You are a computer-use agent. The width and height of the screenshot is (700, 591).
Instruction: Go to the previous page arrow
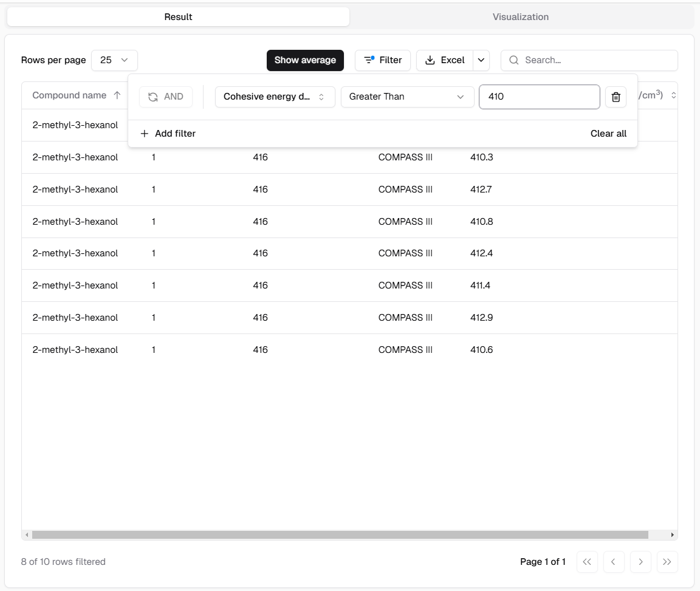(613, 562)
